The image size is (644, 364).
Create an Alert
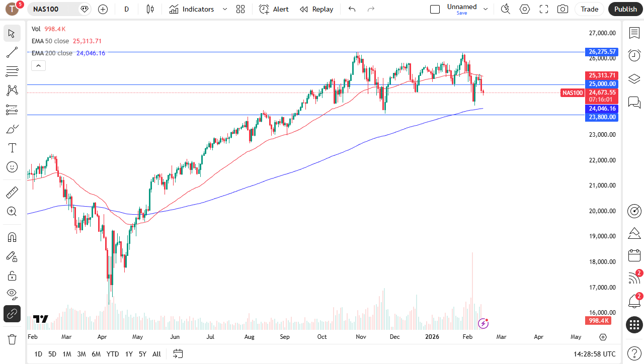click(x=274, y=9)
